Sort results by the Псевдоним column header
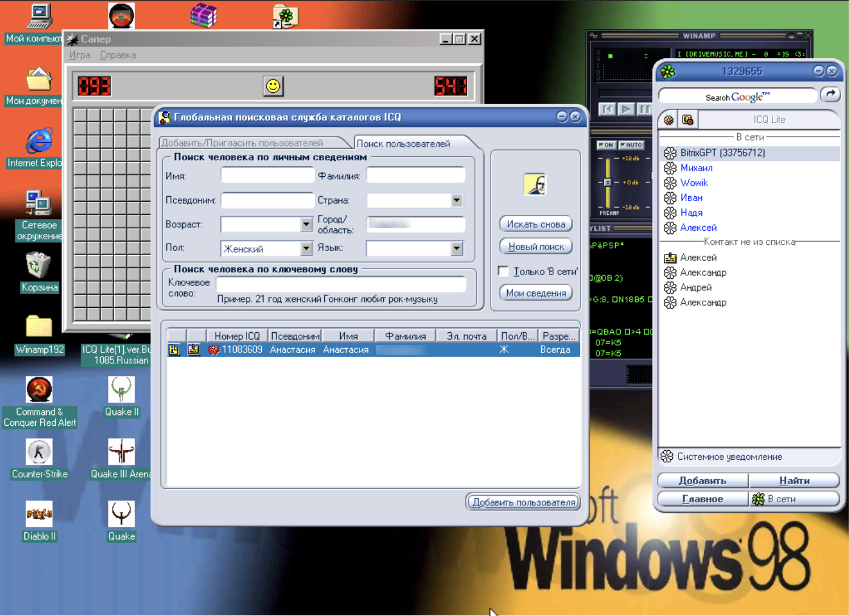The height and width of the screenshot is (616, 849). point(295,336)
